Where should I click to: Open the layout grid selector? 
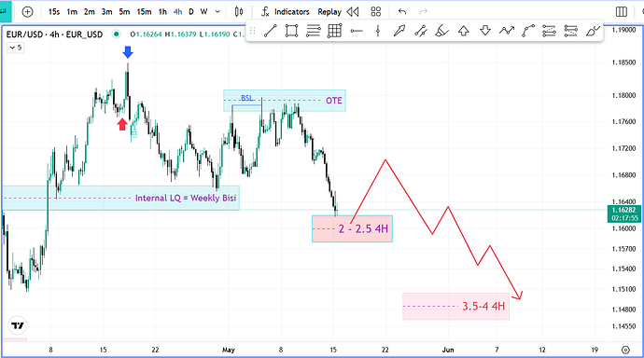(x=376, y=12)
